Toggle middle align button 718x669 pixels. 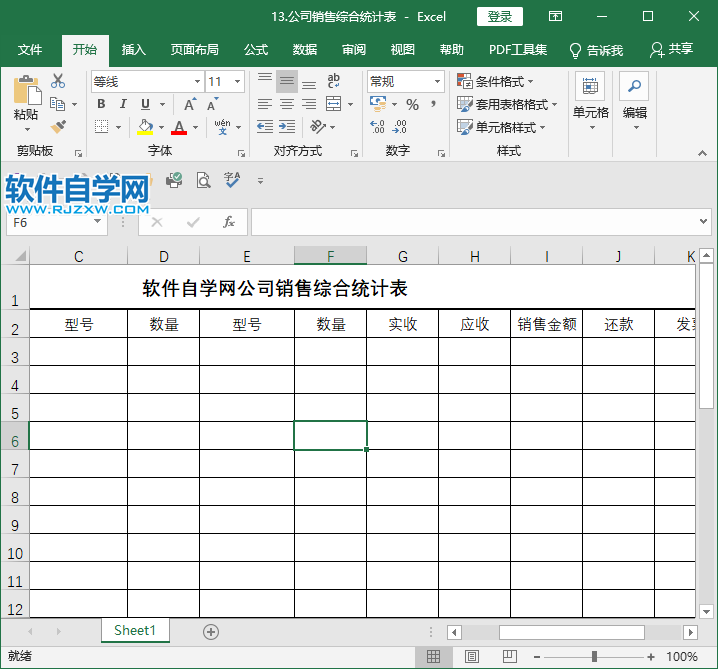coord(287,82)
